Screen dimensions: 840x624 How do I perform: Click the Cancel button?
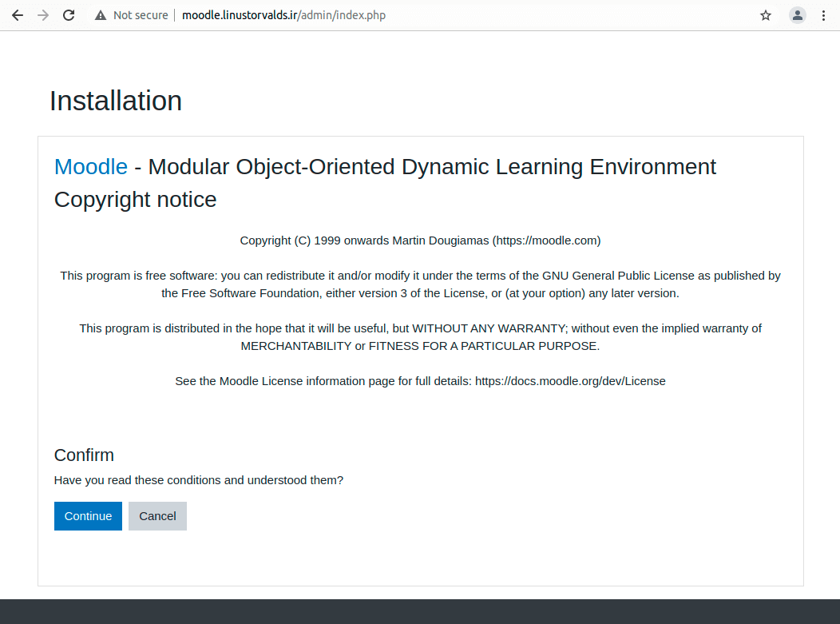click(157, 515)
